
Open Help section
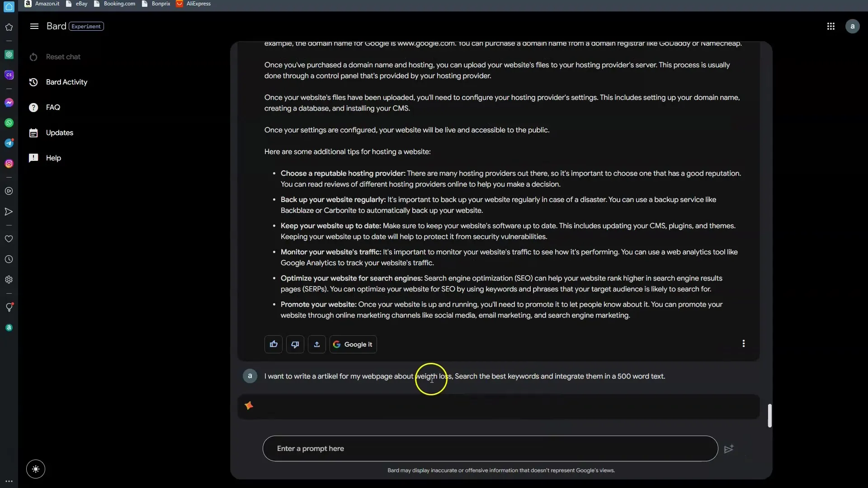53,157
